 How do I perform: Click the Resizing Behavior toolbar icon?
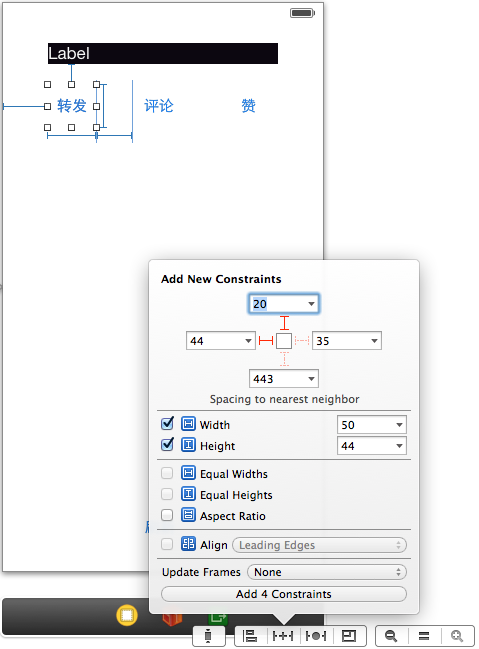(x=349, y=636)
